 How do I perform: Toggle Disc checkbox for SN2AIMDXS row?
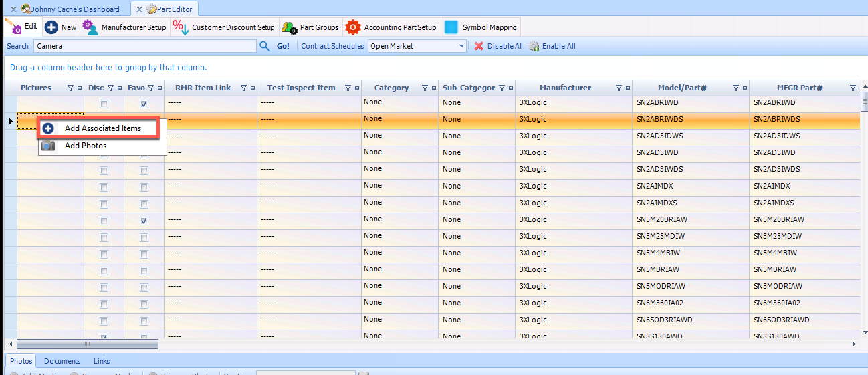104,205
